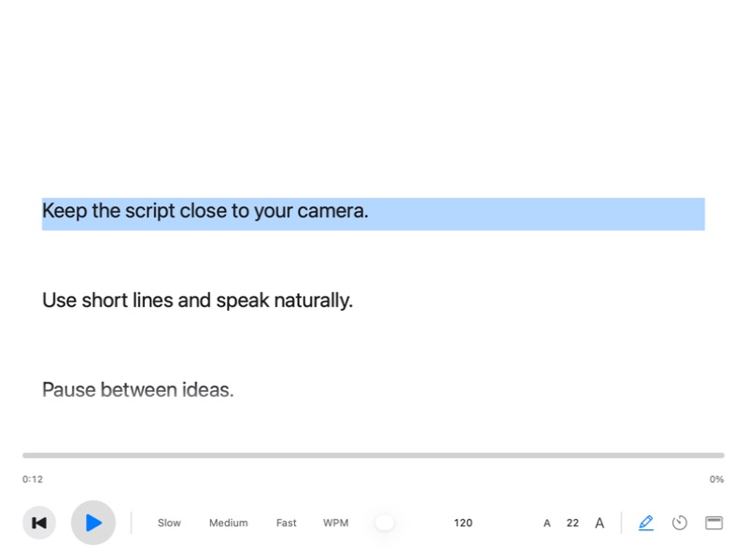Seek on the script progress bar

pos(373,455)
